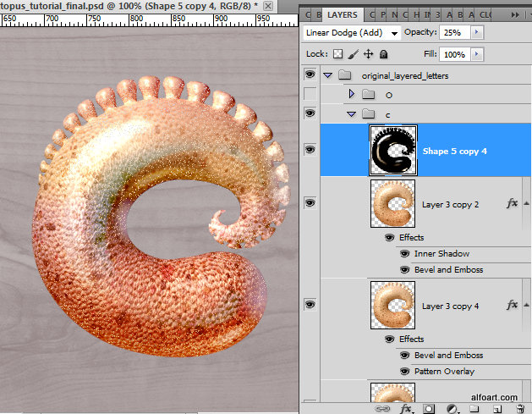Toggle Bevel and Emboss on Layer 3 copy 2
The height and width of the screenshot is (414, 532).
(x=404, y=270)
